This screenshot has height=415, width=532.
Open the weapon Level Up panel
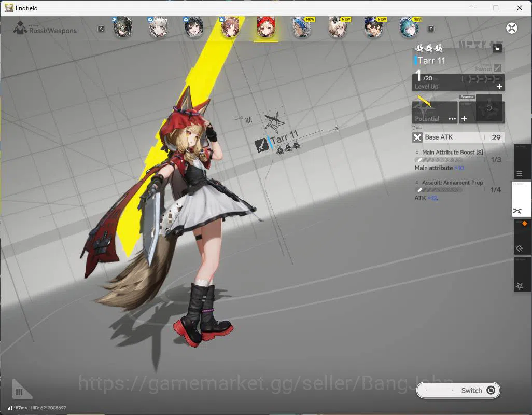458,82
